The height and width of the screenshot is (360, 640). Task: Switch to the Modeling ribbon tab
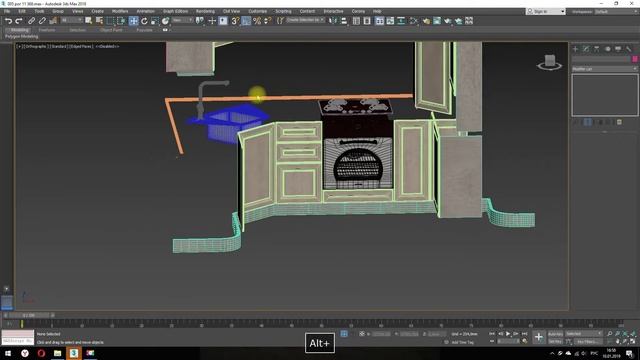coord(19,30)
